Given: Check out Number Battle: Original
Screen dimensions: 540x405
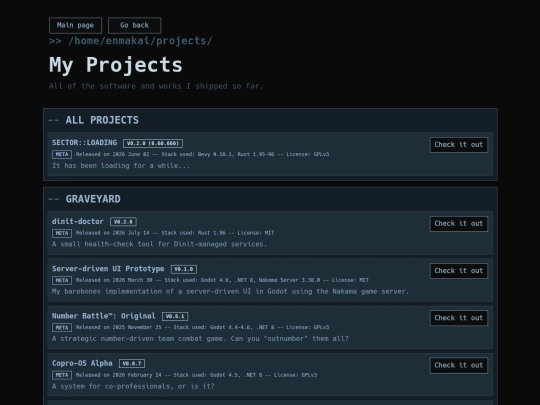Looking at the screenshot, I should point(459,318).
